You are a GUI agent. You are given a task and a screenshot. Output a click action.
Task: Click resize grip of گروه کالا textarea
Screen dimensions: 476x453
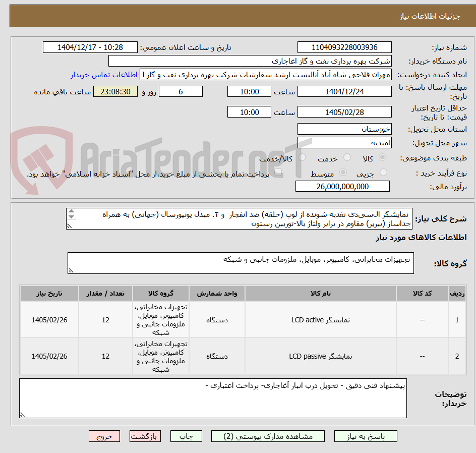[x=71, y=270]
